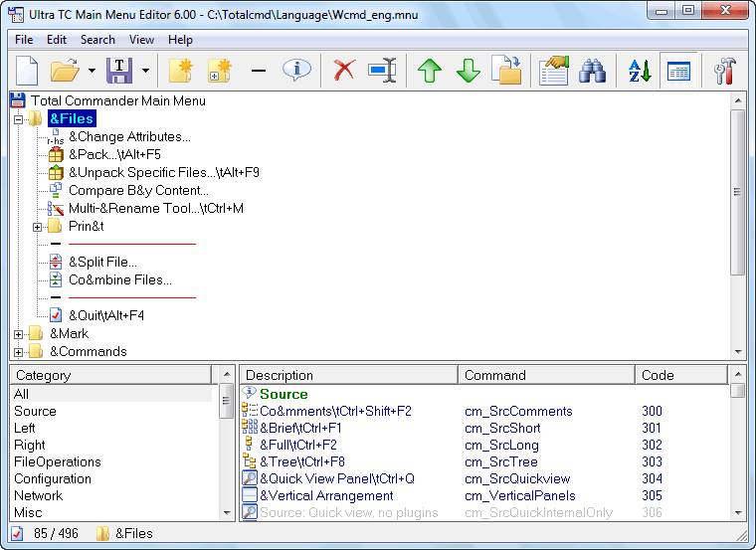Open the View menu
This screenshot has width=756, height=550.
tap(141, 40)
